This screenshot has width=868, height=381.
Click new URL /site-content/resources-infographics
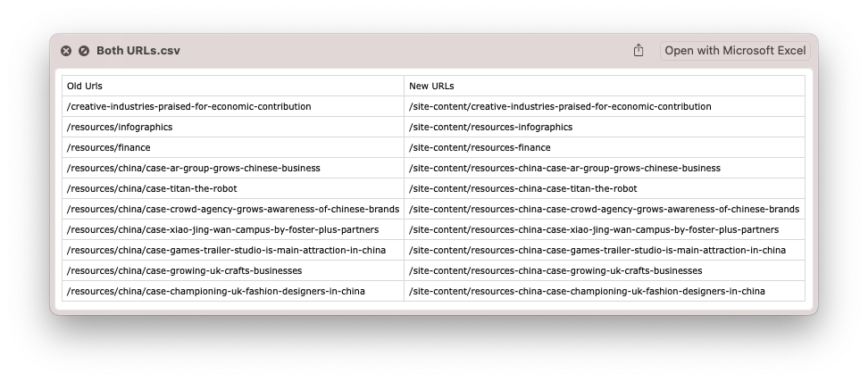(x=490, y=127)
